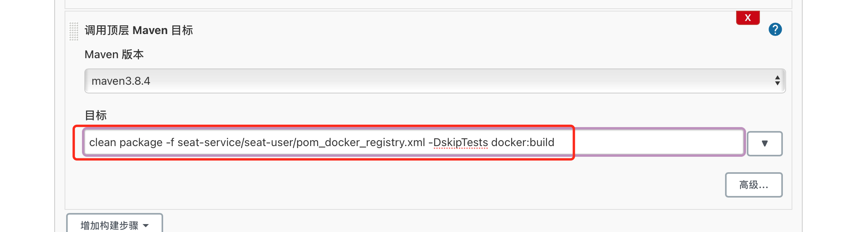Image resolution: width=868 pixels, height=232 pixels.
Task: Click the 目标 label above the goals field
Action: (96, 116)
